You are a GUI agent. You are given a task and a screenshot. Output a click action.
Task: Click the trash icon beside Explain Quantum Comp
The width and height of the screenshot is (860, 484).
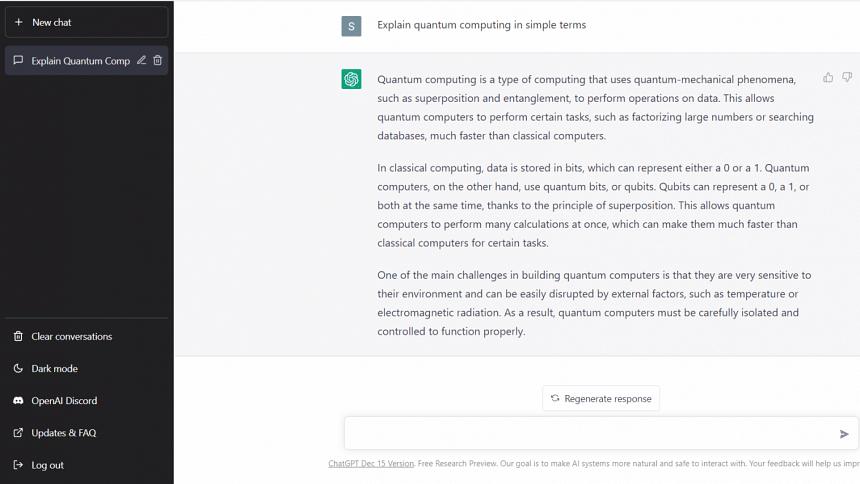158,61
